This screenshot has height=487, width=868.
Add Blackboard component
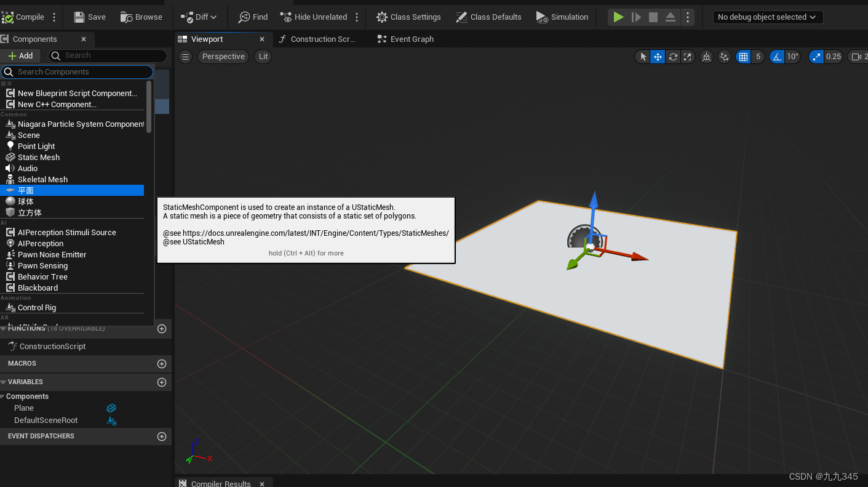pos(72,288)
